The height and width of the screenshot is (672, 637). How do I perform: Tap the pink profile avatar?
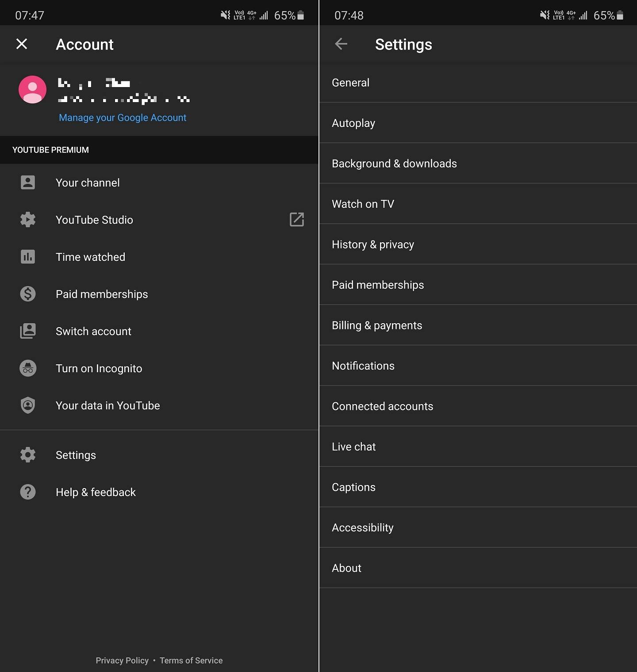click(x=32, y=89)
